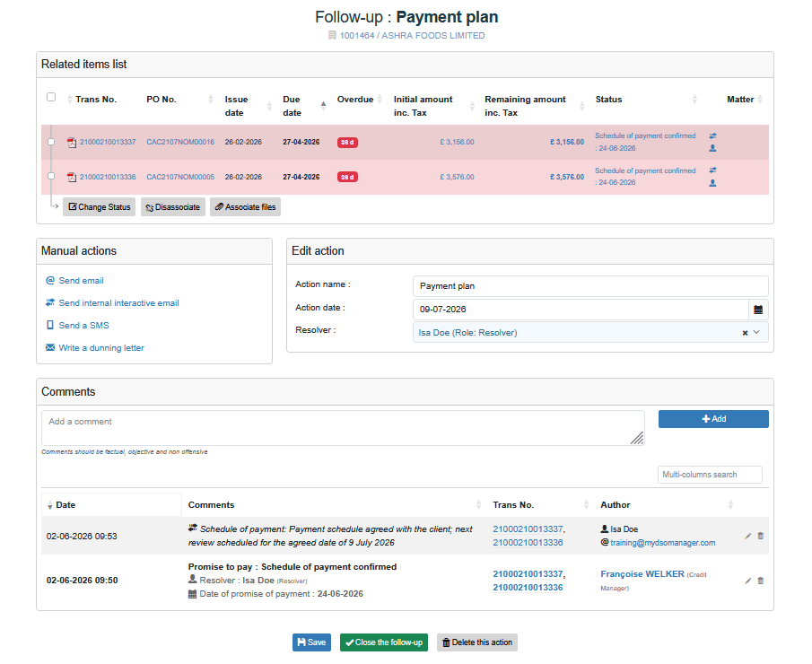Viewport: 812px width, 664px height.
Task: Edit the 09:50 promise to pay comment
Action: pos(747,581)
